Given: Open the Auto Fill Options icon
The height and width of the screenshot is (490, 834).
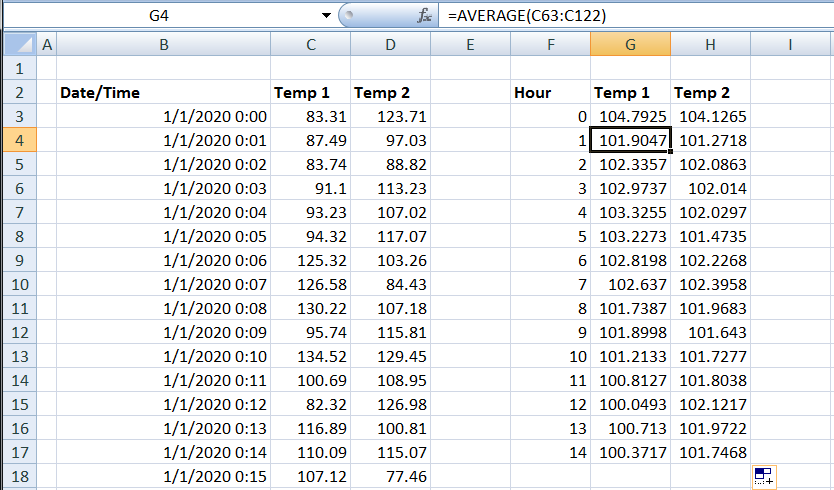Looking at the screenshot, I should tap(764, 477).
